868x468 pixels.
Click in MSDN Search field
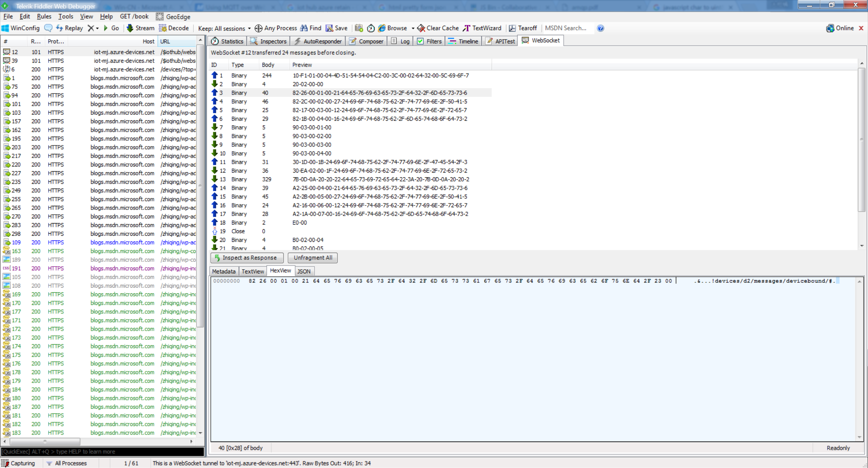pyautogui.click(x=568, y=28)
